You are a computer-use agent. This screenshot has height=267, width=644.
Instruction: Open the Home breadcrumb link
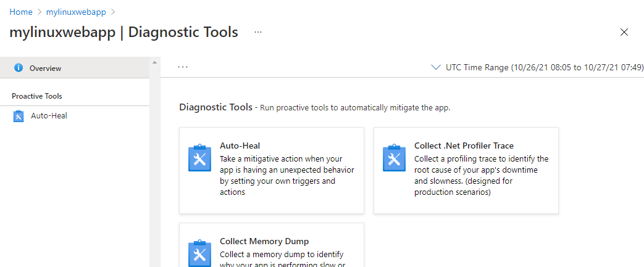click(21, 12)
